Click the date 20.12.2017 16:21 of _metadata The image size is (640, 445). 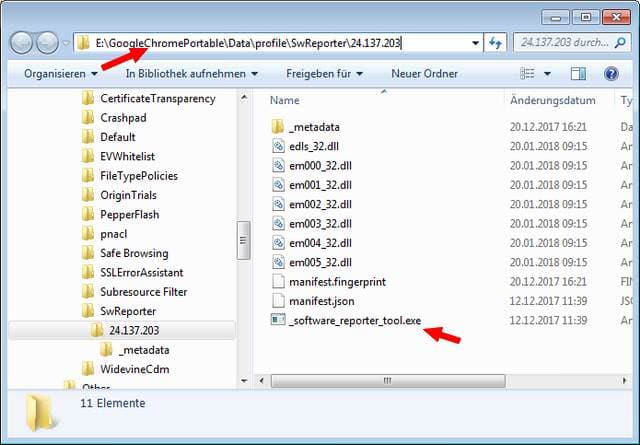(548, 127)
